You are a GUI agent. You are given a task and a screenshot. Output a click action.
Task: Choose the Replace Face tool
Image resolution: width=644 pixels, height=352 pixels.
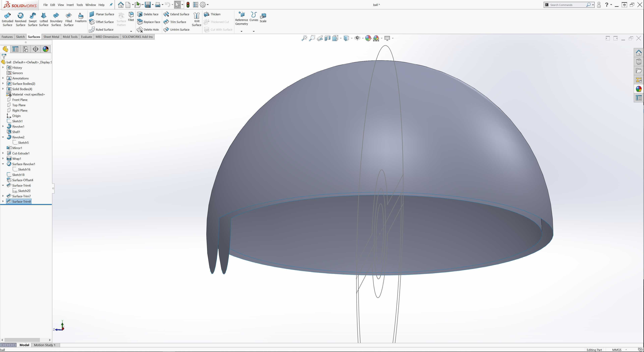click(x=149, y=22)
